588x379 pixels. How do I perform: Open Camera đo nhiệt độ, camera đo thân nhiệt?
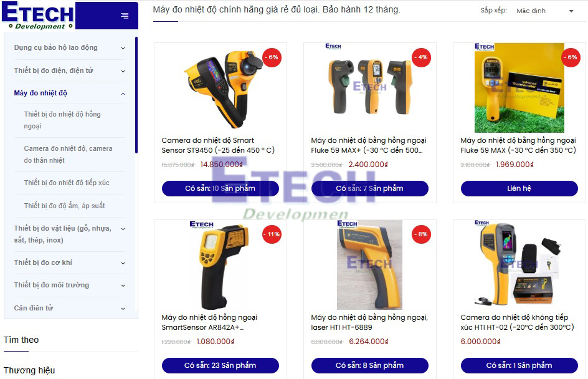coord(69,154)
